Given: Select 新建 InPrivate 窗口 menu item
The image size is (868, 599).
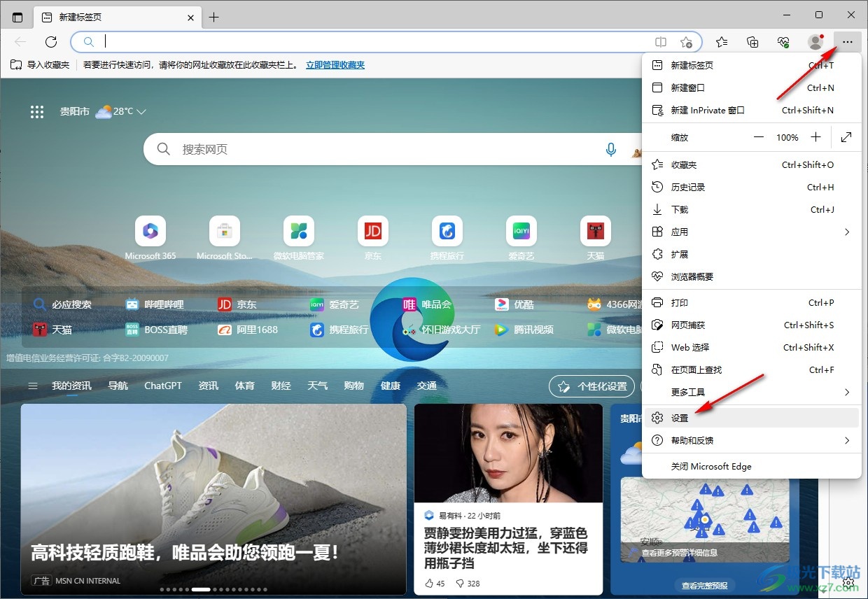Looking at the screenshot, I should (x=752, y=110).
